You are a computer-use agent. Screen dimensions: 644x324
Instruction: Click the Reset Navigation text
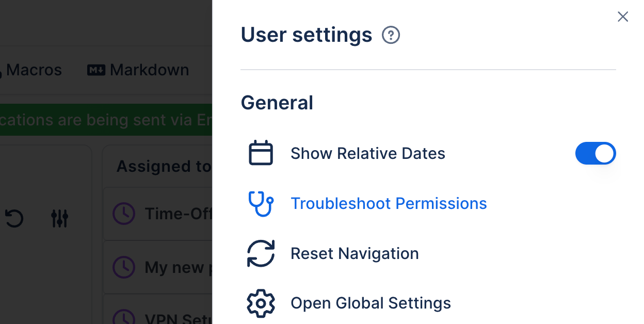click(355, 253)
